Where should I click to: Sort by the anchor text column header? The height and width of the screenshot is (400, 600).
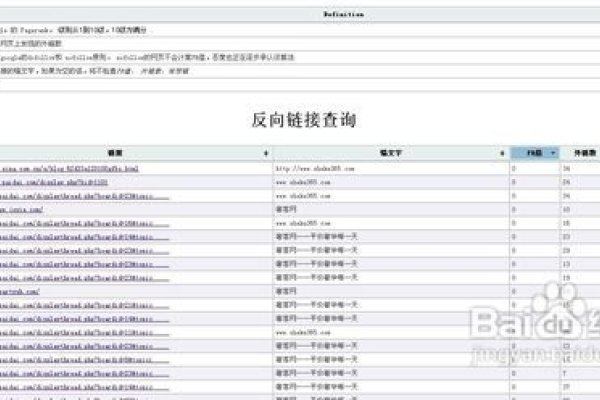[x=391, y=153]
